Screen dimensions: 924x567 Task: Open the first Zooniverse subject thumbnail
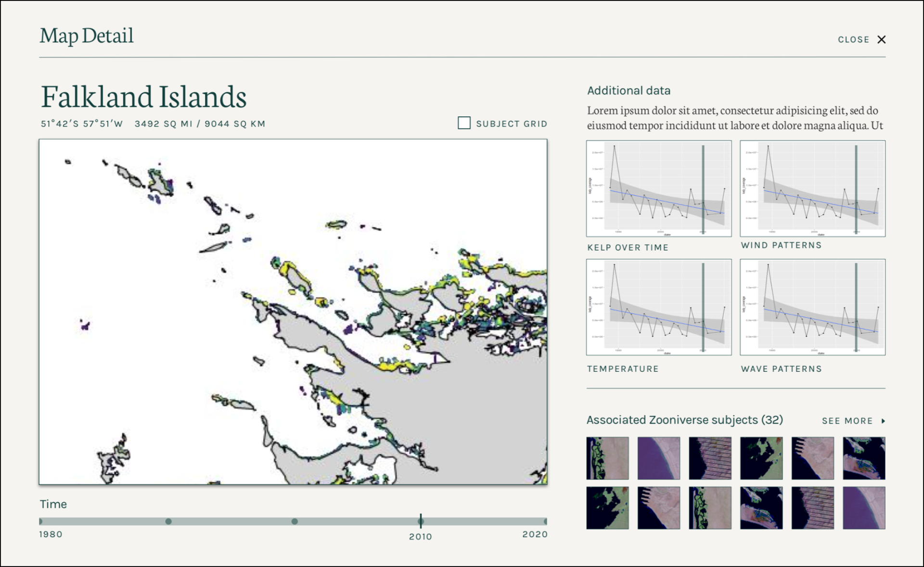pos(607,458)
